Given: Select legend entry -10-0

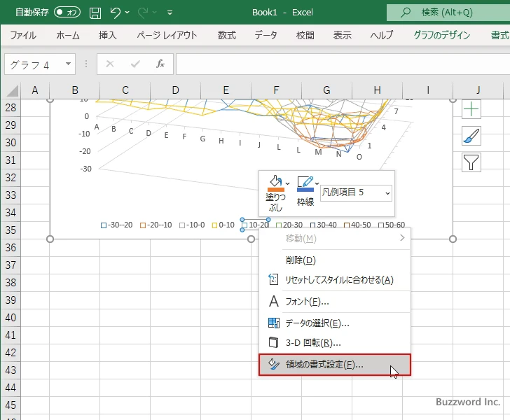Looking at the screenshot, I should coord(192,225).
